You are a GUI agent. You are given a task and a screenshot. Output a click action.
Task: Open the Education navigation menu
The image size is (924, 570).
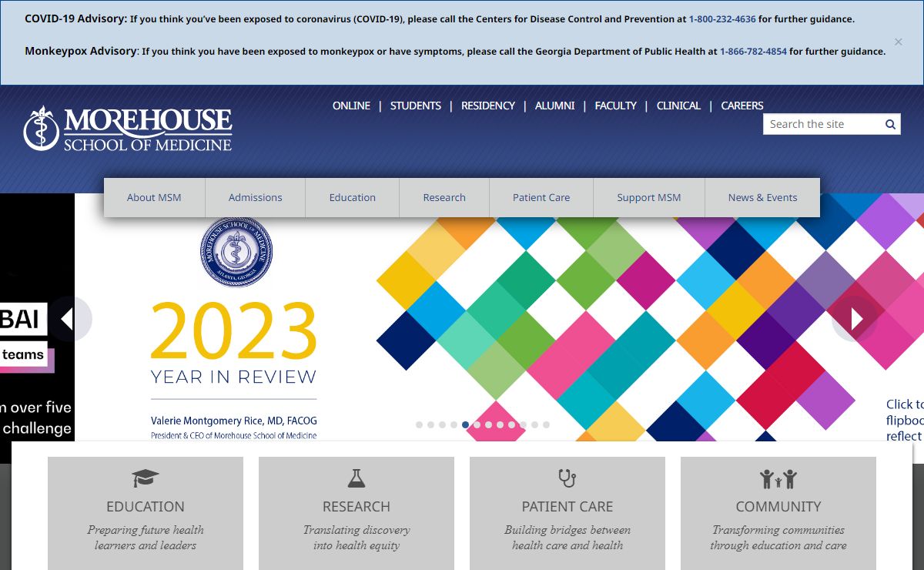353,198
